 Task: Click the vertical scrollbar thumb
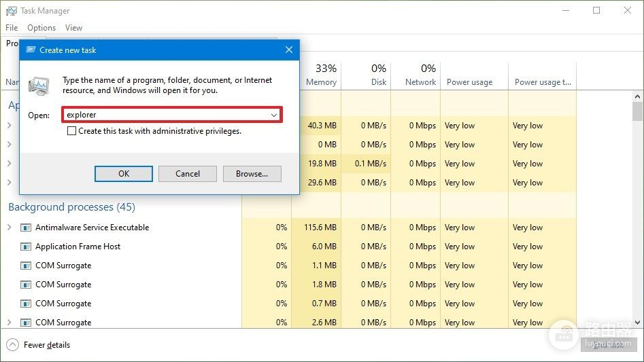637,111
